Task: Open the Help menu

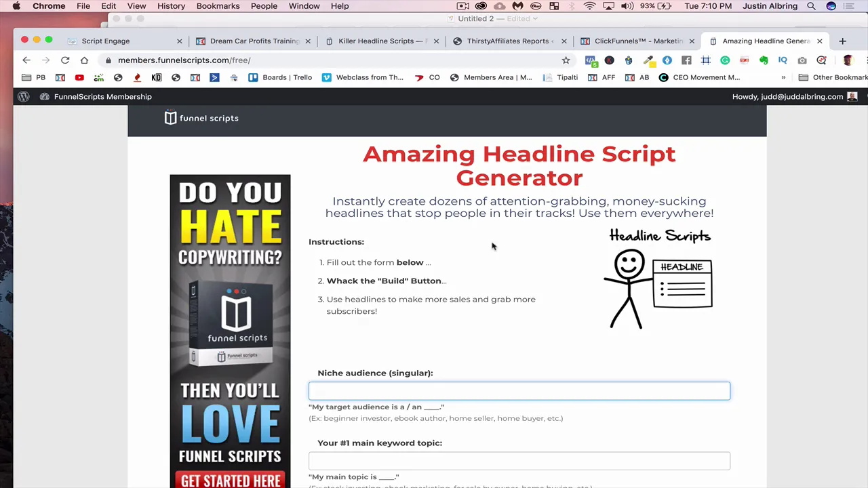Action: click(x=340, y=6)
